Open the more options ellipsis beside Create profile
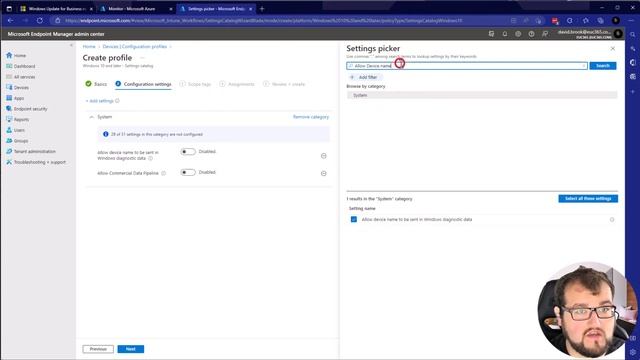640x360 pixels. [142, 58]
